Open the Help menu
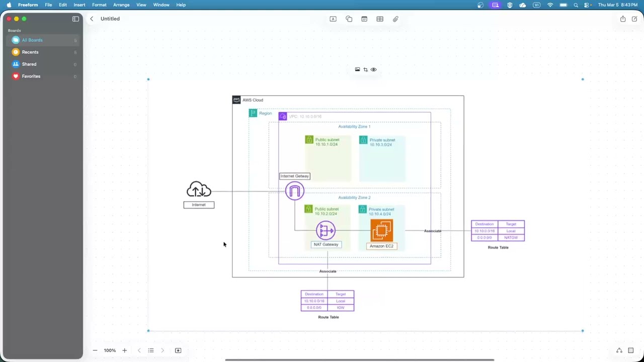644x362 pixels. [x=181, y=5]
